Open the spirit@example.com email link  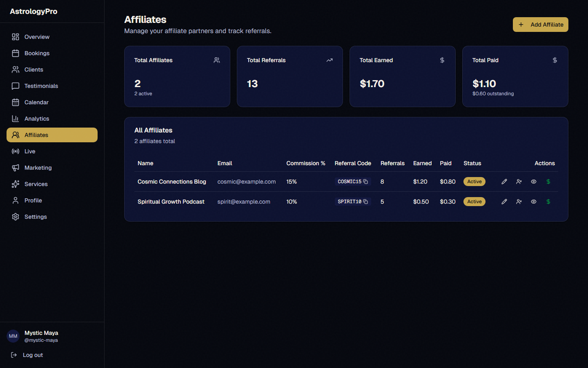click(x=244, y=202)
